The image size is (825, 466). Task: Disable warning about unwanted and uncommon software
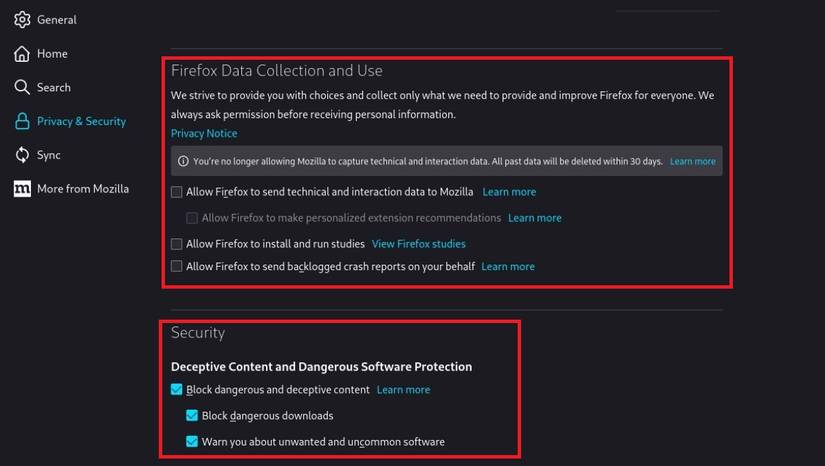tap(193, 442)
